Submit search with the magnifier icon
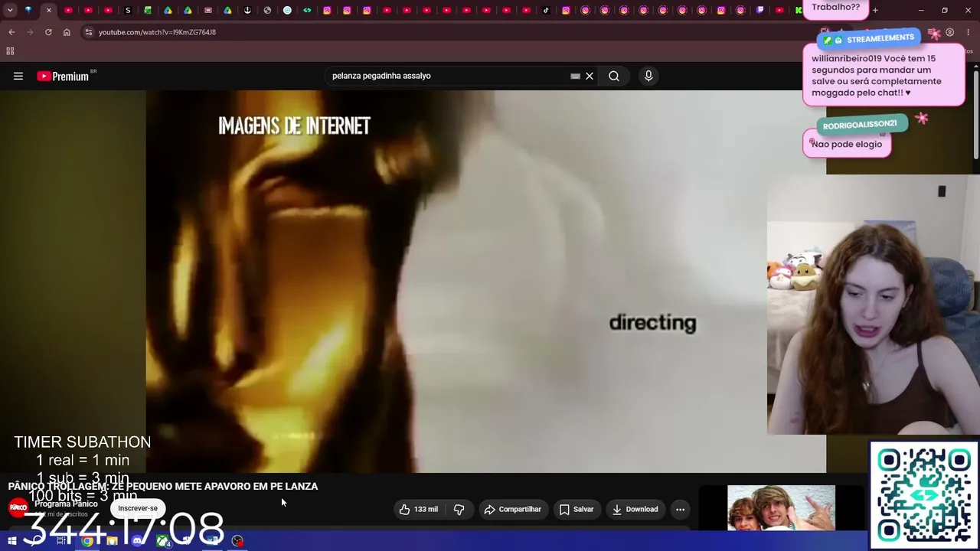980x551 pixels. click(614, 76)
